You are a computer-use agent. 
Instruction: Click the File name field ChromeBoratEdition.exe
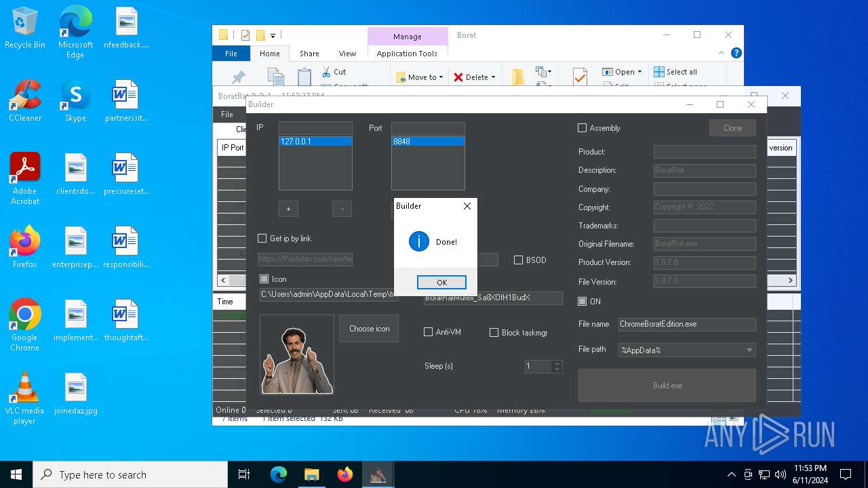click(x=687, y=324)
